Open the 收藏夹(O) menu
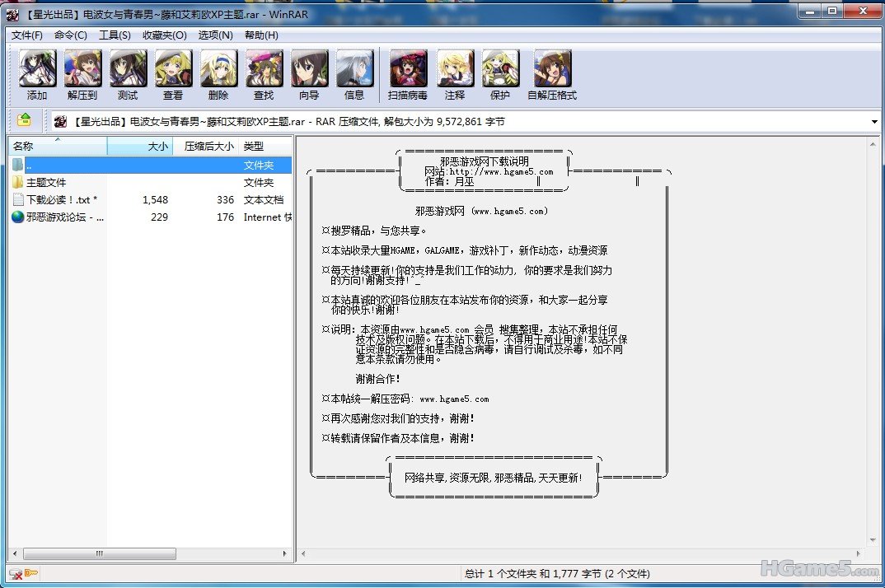 tap(164, 35)
